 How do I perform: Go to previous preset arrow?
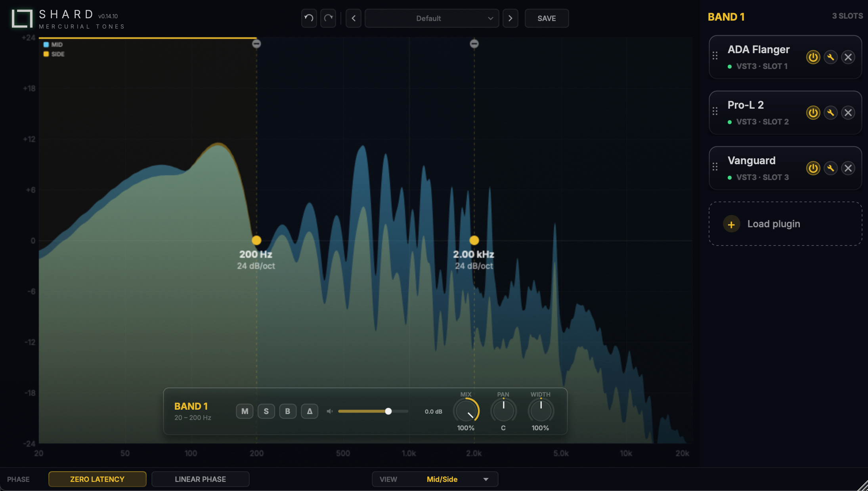(354, 18)
